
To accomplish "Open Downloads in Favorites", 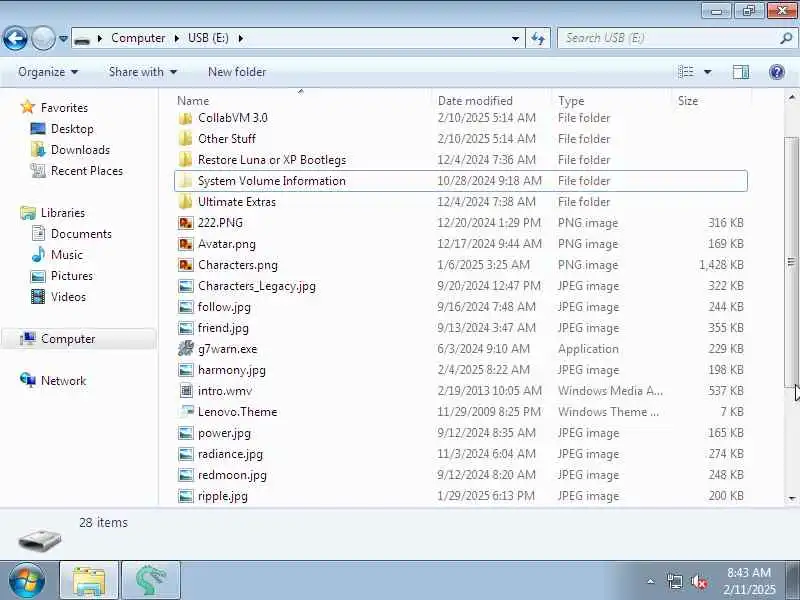I will pos(80,149).
